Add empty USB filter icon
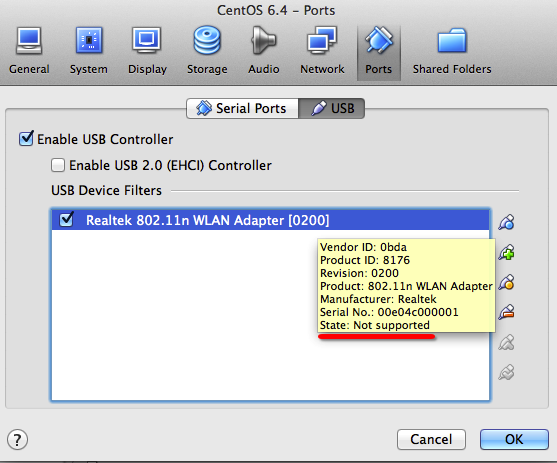The width and height of the screenshot is (557, 463). 506,222
